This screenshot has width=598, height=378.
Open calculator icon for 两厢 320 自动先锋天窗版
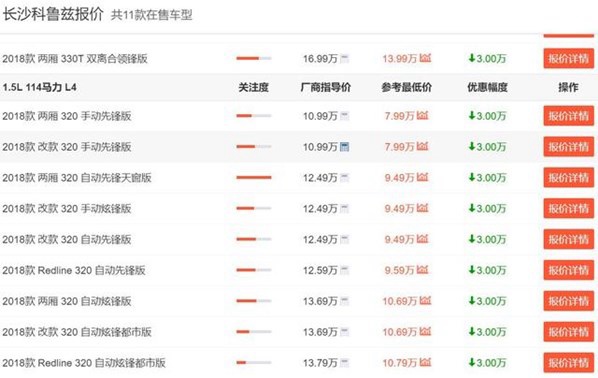(344, 178)
